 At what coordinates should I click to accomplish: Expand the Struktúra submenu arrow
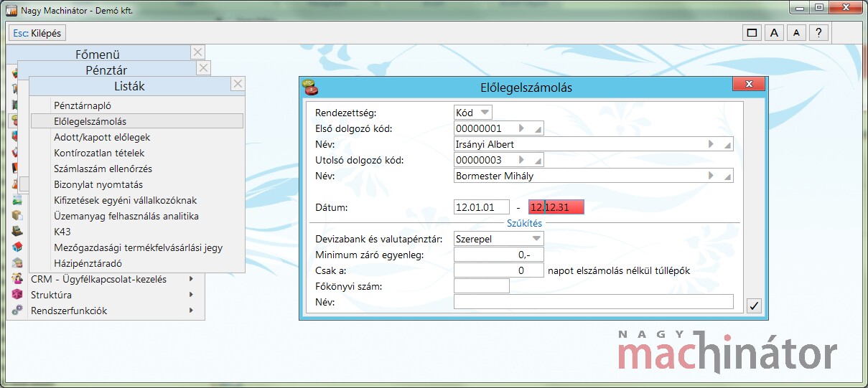point(191,295)
